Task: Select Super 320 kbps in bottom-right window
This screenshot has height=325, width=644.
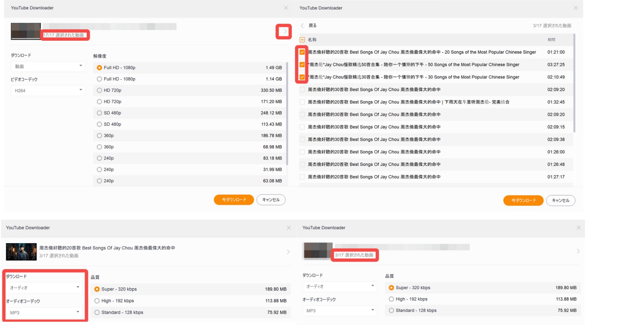Action: (x=391, y=288)
